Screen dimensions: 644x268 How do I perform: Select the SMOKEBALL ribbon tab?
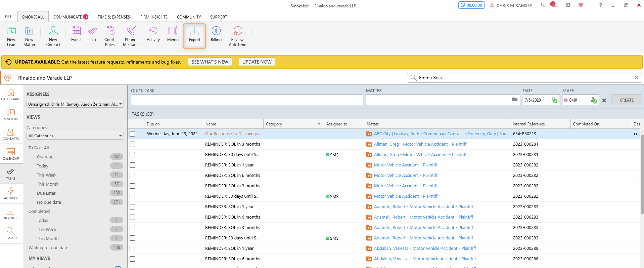33,17
